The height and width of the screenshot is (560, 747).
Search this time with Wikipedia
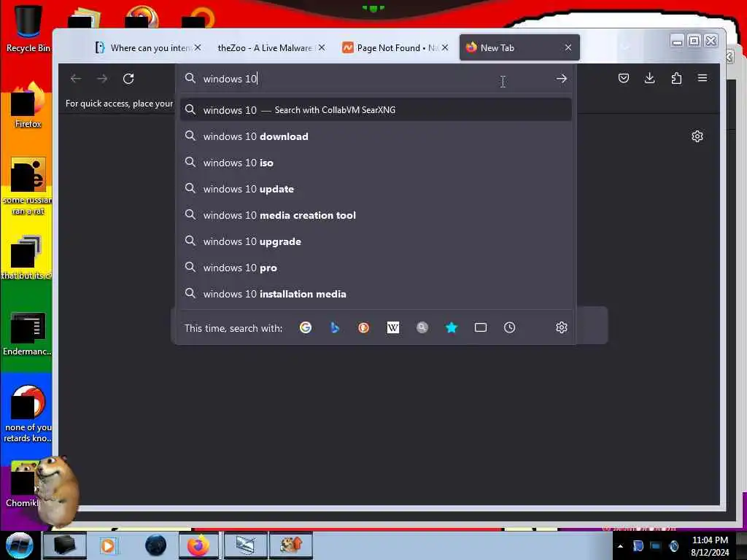393,327
